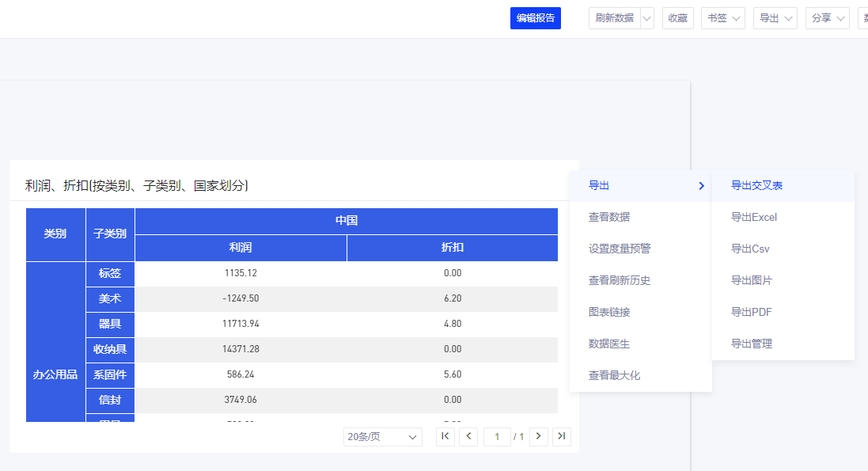Go to the next table page
868x471 pixels.
coord(539,436)
